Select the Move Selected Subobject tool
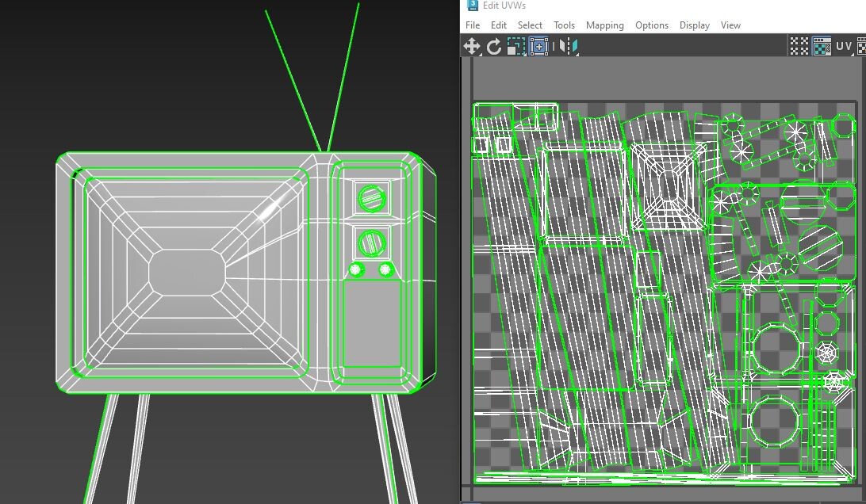The image size is (866, 504). pyautogui.click(x=472, y=46)
